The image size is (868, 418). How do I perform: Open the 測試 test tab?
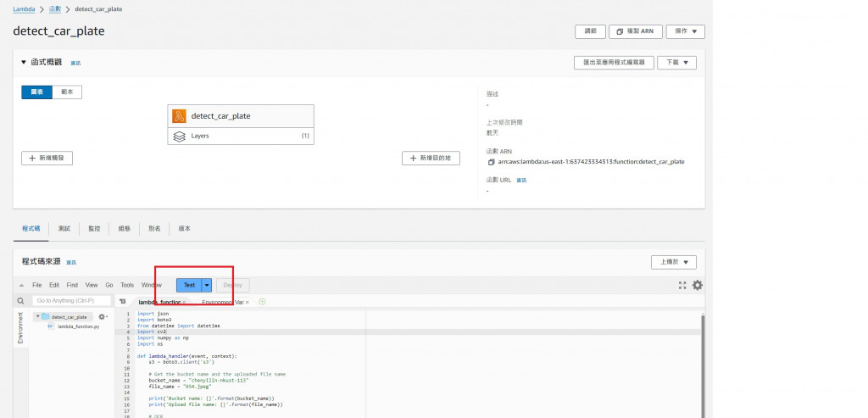pos(64,229)
